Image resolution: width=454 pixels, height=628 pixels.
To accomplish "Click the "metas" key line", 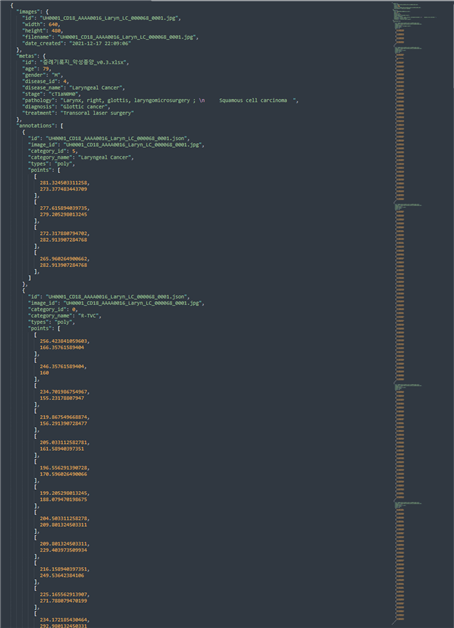I will 31,56.
